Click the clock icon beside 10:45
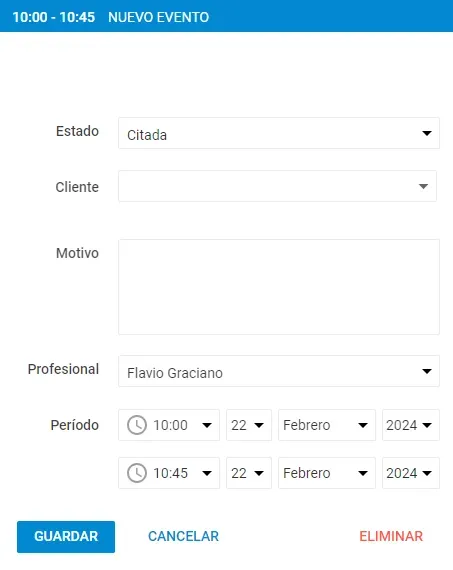 [x=137, y=473]
